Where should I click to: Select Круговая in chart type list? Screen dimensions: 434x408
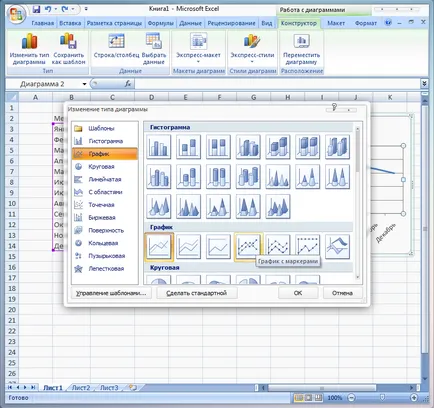(105, 167)
